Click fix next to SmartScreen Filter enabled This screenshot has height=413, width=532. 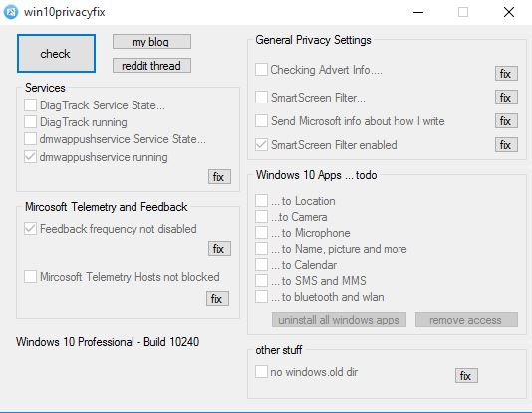point(506,145)
